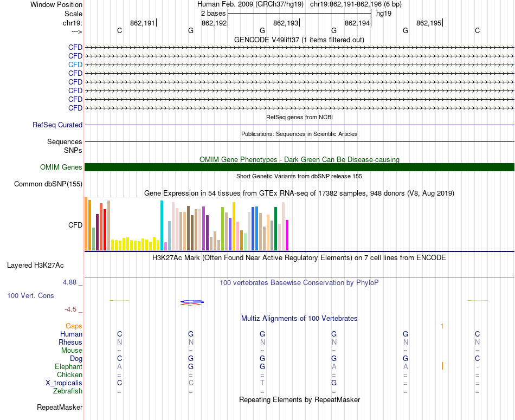Click the 862,195 position label
This screenshot has width=515, height=420.
pyautogui.click(x=429, y=23)
